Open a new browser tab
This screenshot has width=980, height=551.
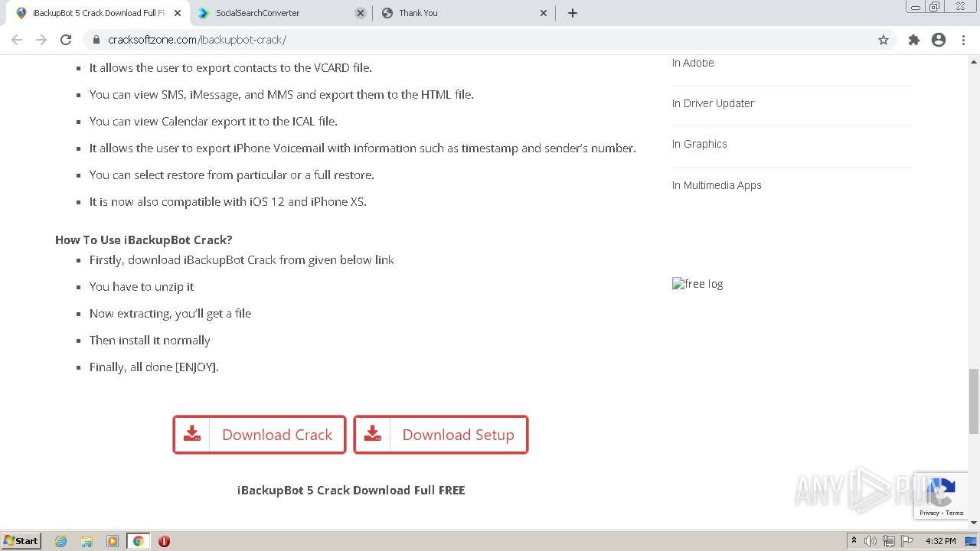click(573, 13)
